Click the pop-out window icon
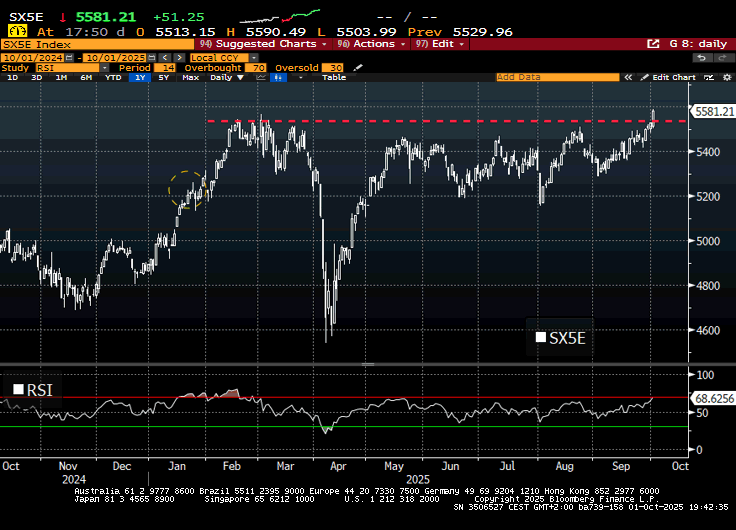 coord(653,44)
